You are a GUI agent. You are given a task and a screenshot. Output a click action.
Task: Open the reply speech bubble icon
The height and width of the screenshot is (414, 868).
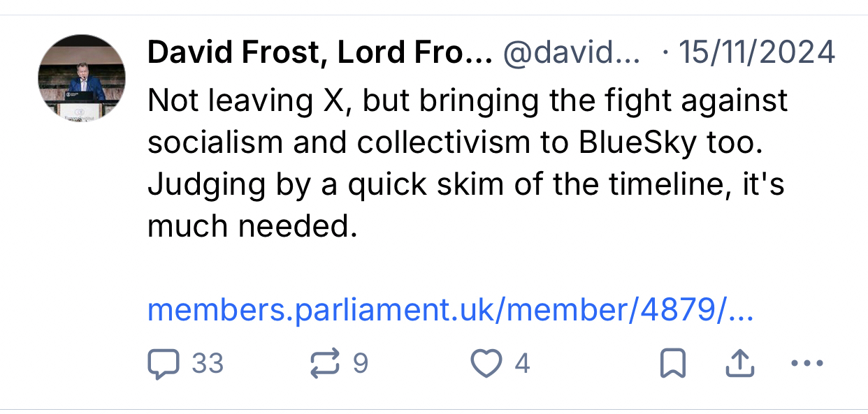[x=163, y=364]
